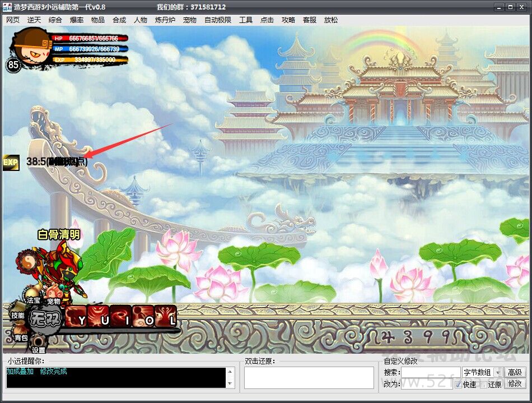The height and width of the screenshot is (403, 532).
Task: Expand the 字节数组 type dropdown
Action: point(498,372)
